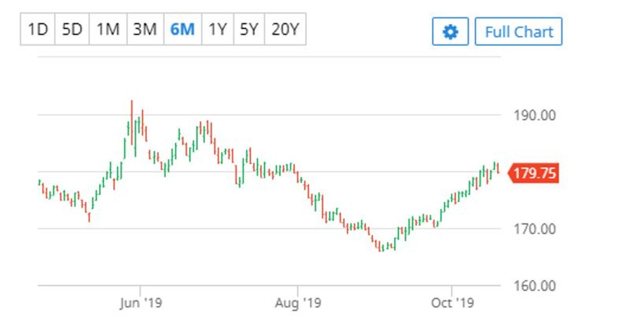Show the 5Y price history
This screenshot has height=334, width=644.
(249, 29)
